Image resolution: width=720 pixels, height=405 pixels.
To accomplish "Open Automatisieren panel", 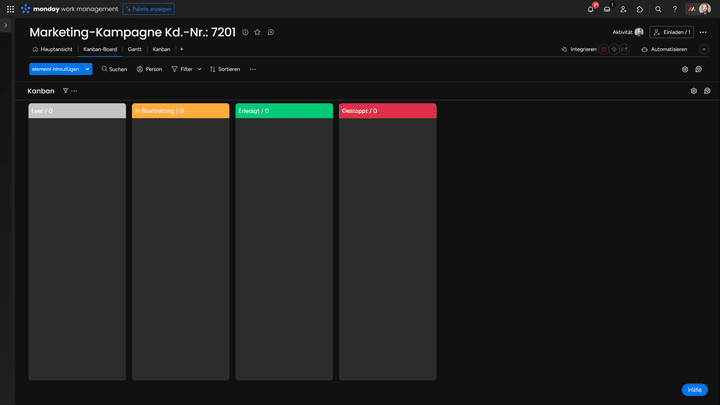I will click(x=664, y=49).
